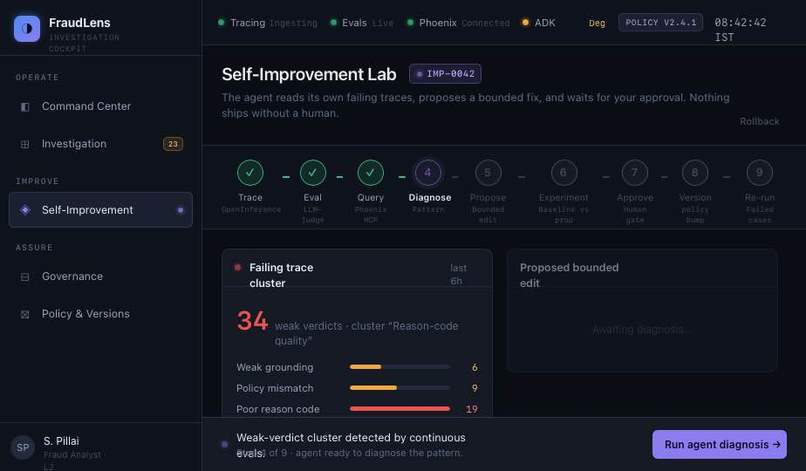806x471 pixels.
Task: Click the FraudLens logo icon
Action: click(27, 28)
